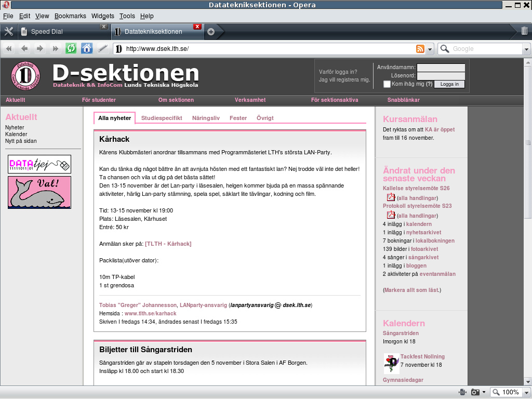Click the Fast Forward button
The image size is (532, 399).
(x=55, y=48)
